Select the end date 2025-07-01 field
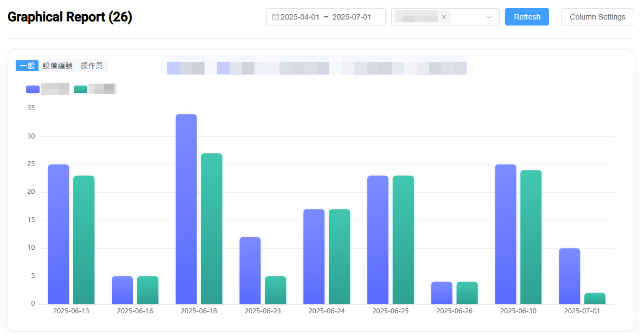Screen dimensions: 644x335 click(x=352, y=17)
